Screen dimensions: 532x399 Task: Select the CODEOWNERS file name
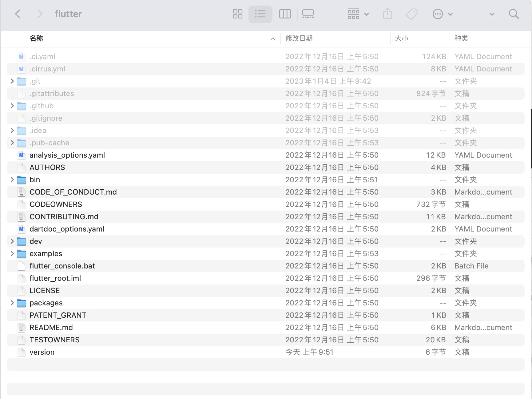pos(56,204)
